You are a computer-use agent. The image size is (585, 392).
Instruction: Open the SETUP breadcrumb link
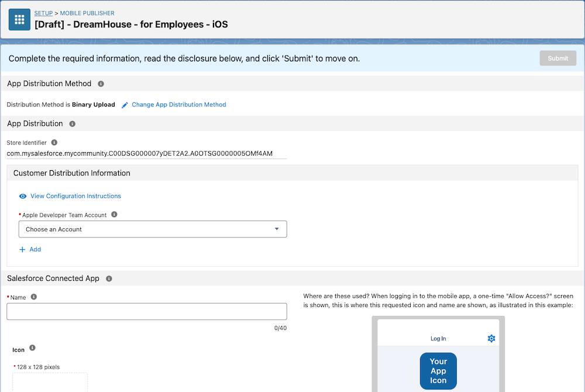pyautogui.click(x=43, y=13)
